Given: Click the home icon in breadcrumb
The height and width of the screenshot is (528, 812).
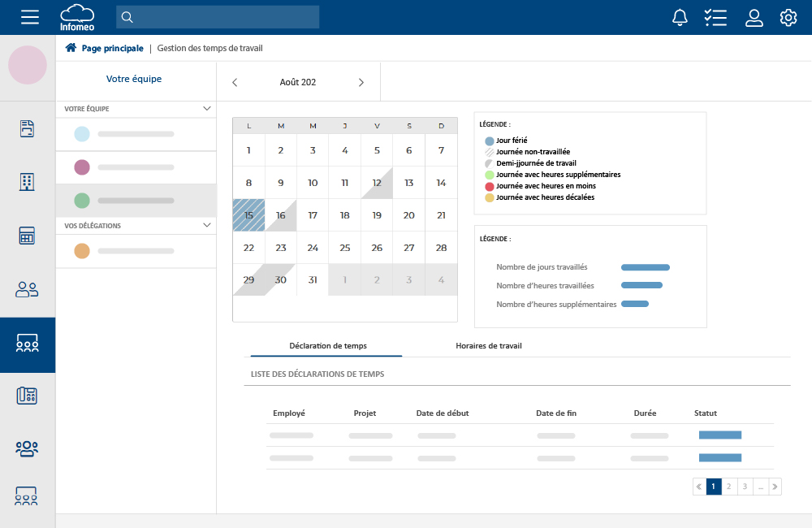Looking at the screenshot, I should click(71, 48).
